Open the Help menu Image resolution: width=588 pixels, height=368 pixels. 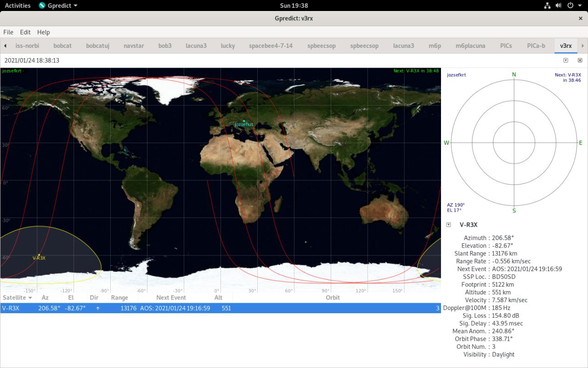point(44,32)
